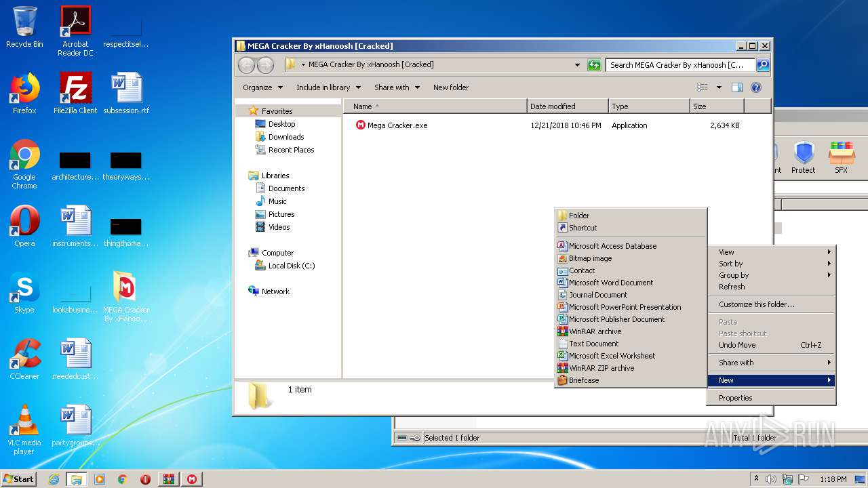Create new Bitmap image
Screen dimensions: 868x488
pyautogui.click(x=631, y=258)
